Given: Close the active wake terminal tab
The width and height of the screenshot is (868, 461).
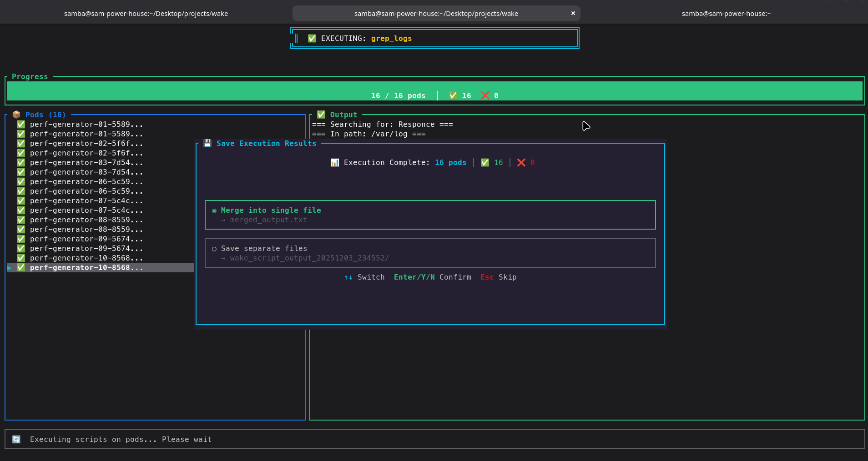Looking at the screenshot, I should pyautogui.click(x=573, y=14).
